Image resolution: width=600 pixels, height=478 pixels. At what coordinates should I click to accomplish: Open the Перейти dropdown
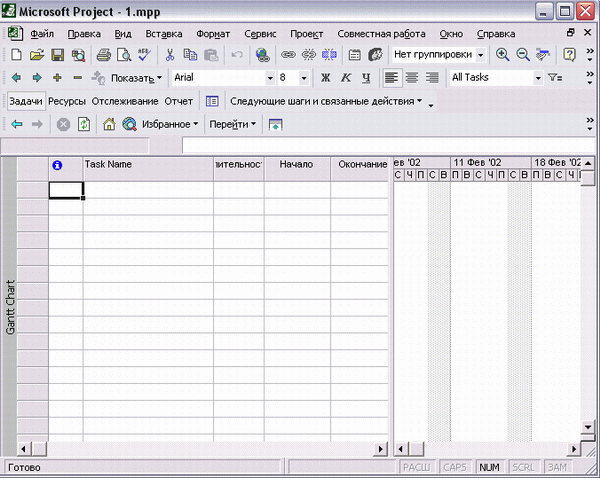(232, 124)
